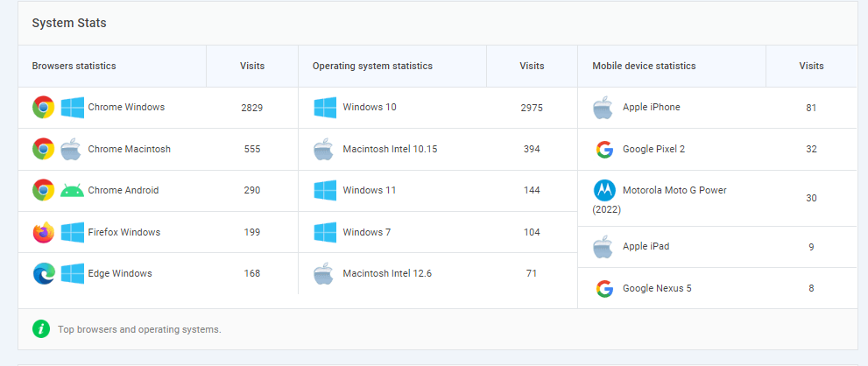
Task: Select the Windows 7 label
Action: (367, 232)
